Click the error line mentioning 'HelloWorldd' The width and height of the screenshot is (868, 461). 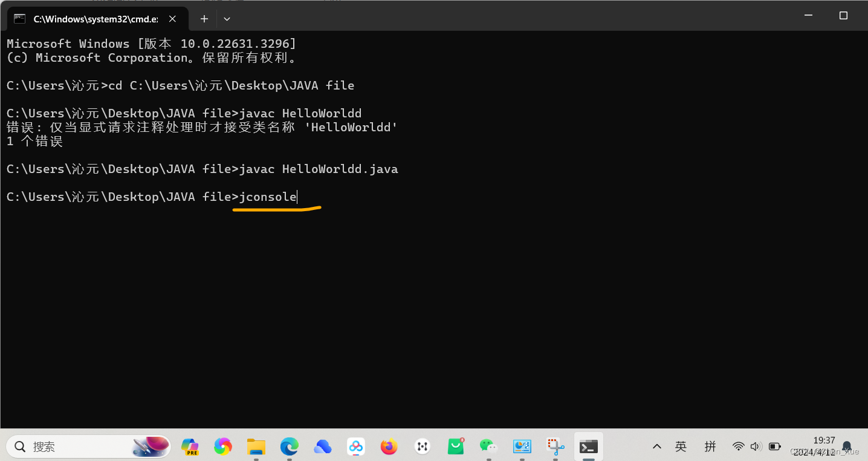202,127
